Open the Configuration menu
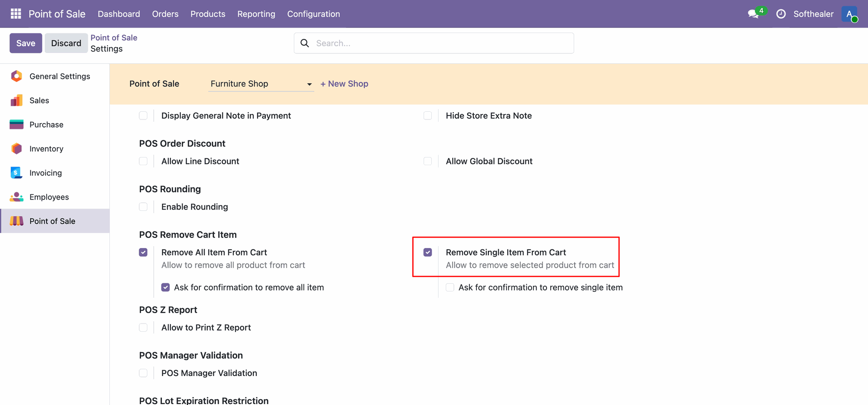868x405 pixels. point(314,14)
